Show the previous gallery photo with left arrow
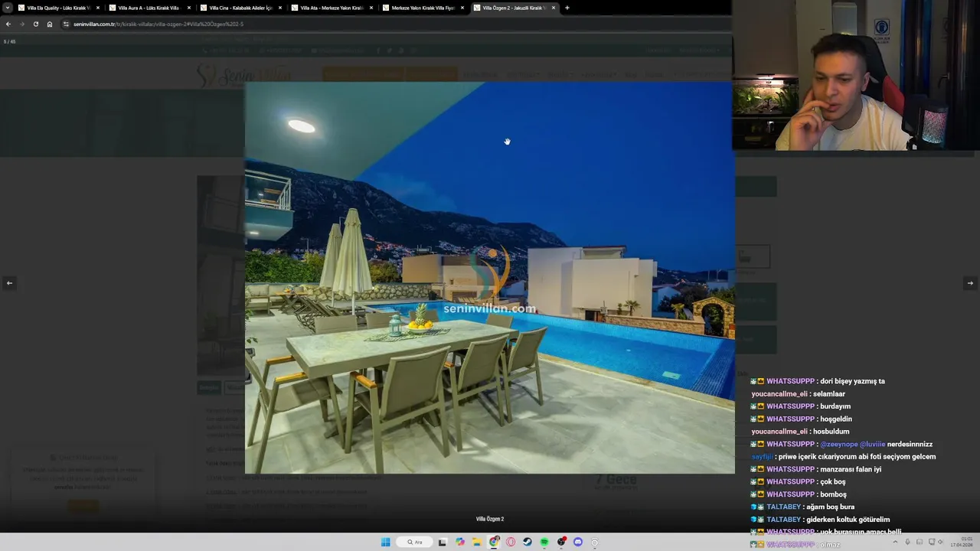 (x=9, y=283)
